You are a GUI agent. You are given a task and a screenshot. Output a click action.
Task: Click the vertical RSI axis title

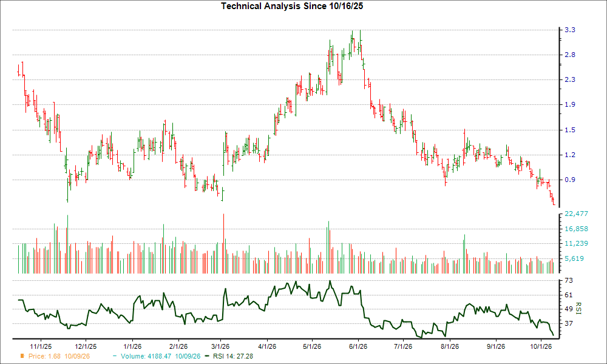pos(578,308)
